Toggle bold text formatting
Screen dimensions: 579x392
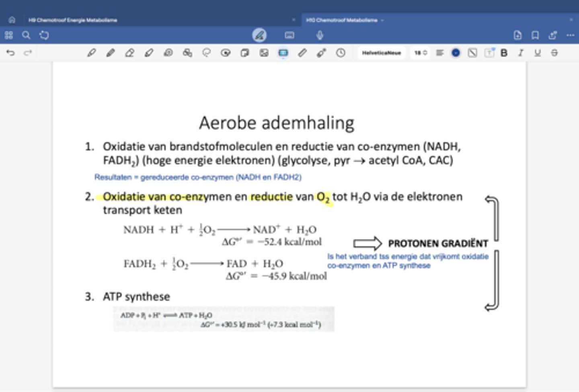(x=504, y=53)
